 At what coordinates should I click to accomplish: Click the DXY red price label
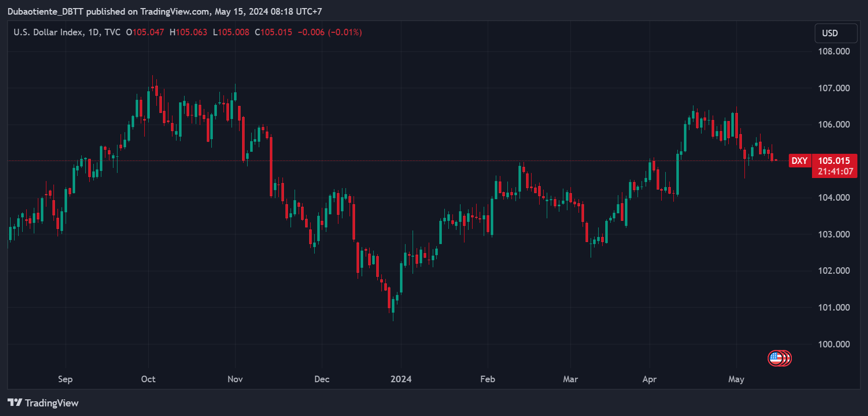(799, 161)
